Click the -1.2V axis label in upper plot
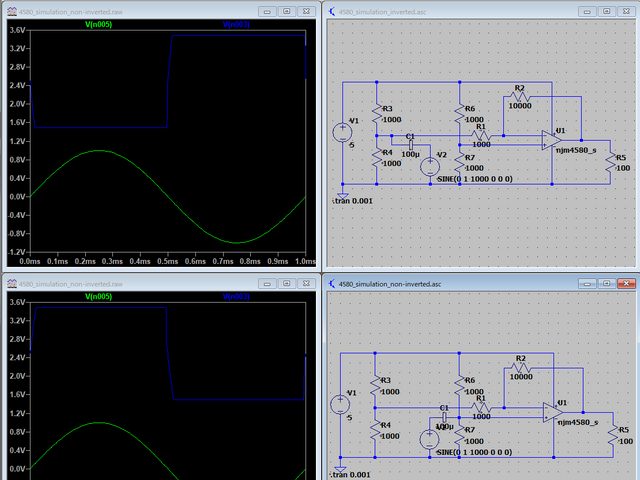The image size is (640, 480). (x=17, y=252)
